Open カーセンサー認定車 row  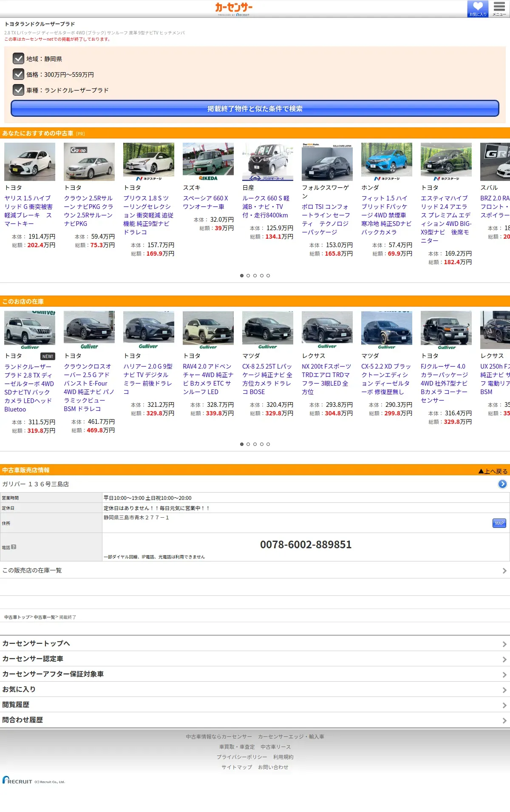point(255,659)
